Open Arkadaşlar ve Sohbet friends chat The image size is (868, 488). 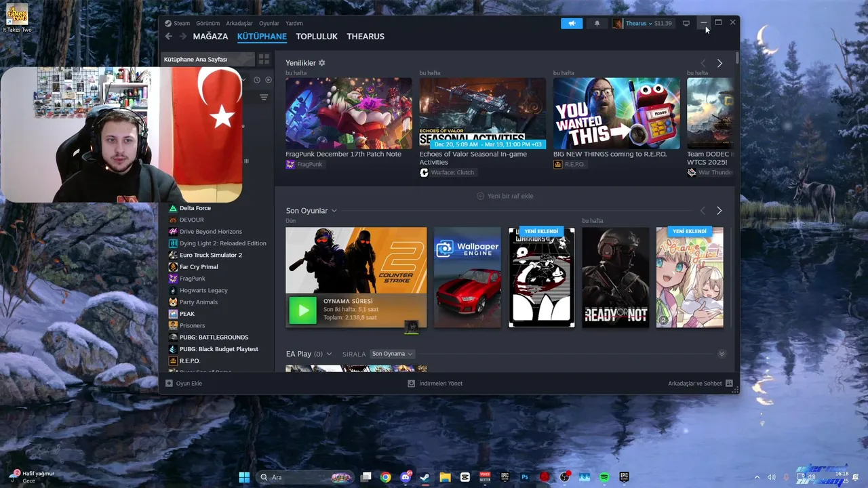(701, 384)
